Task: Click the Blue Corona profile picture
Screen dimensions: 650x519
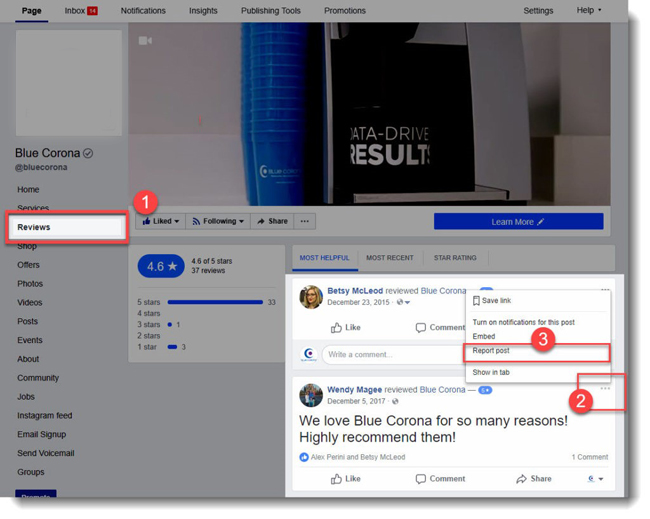Action: 69,82
